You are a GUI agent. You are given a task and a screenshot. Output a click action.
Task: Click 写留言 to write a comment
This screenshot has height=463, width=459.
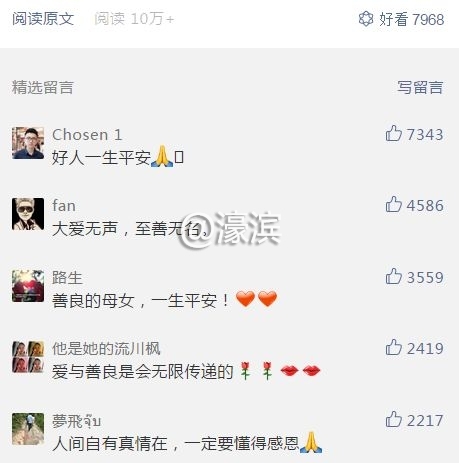click(420, 88)
